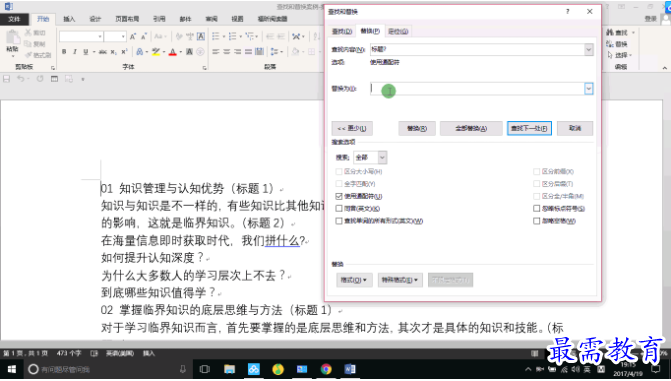Check the 同音(英文)(K) checkbox

pyautogui.click(x=339, y=209)
